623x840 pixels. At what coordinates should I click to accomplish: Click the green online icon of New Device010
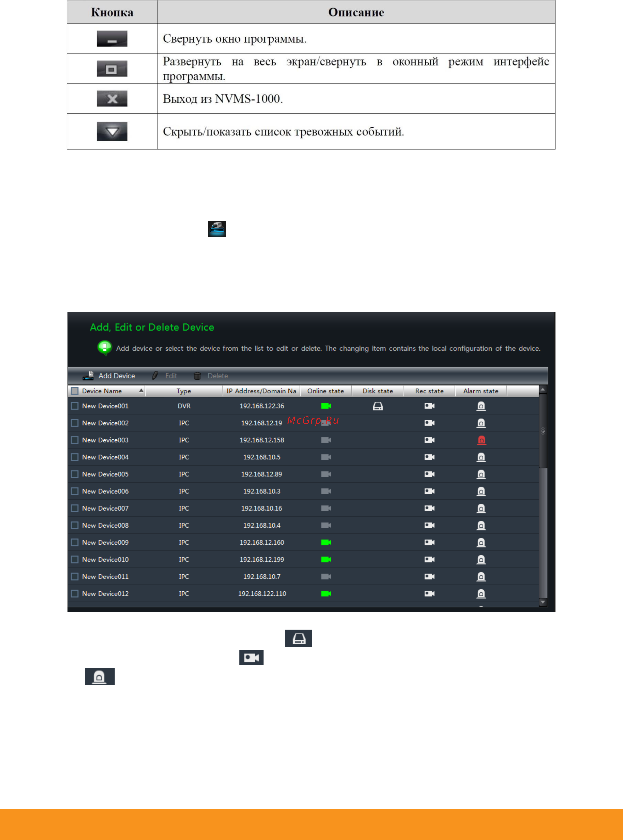[x=326, y=559]
